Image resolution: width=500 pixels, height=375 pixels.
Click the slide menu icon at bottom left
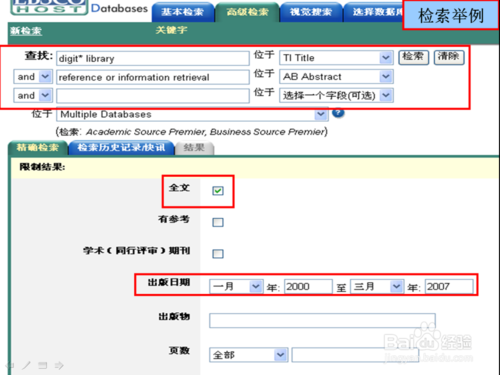pos(42,365)
